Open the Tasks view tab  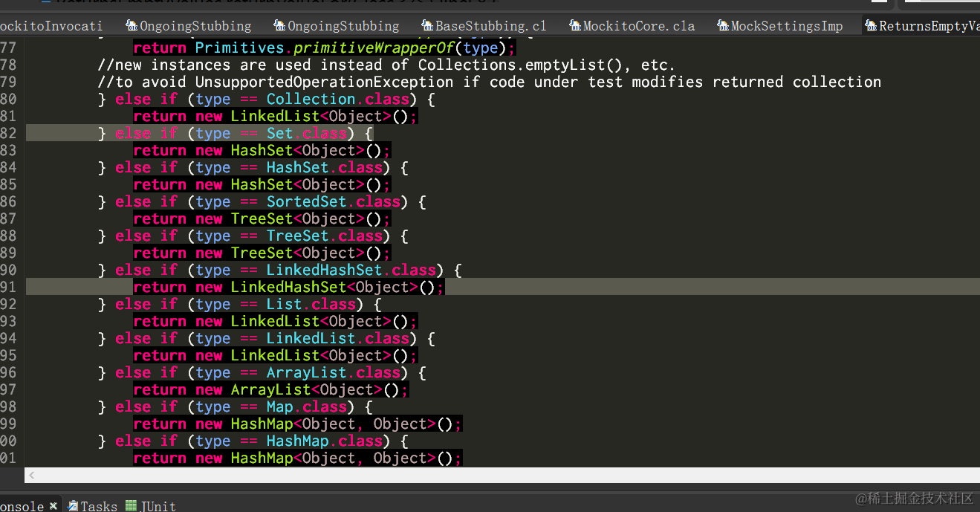[x=92, y=506]
